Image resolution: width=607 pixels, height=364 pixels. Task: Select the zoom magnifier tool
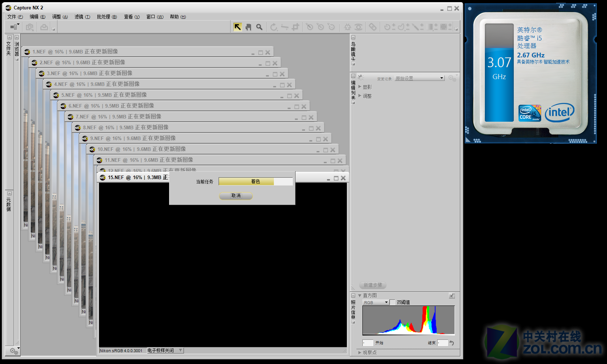pyautogui.click(x=259, y=27)
